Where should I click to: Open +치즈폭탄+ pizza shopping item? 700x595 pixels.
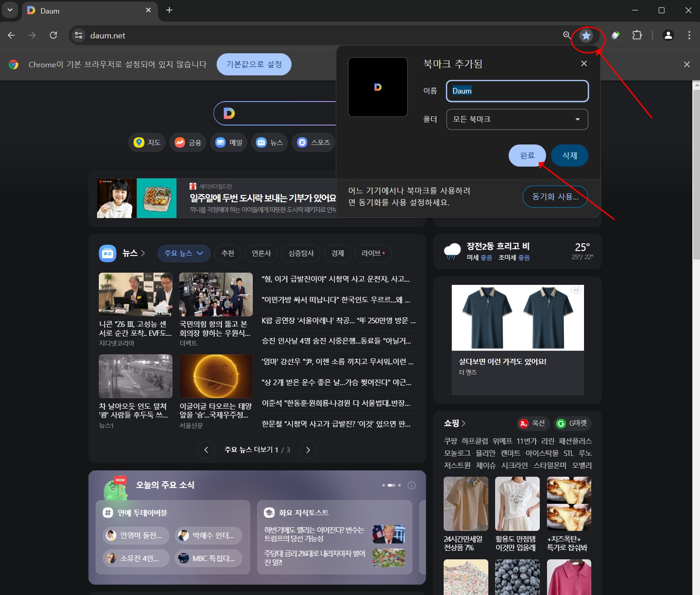coord(569,514)
